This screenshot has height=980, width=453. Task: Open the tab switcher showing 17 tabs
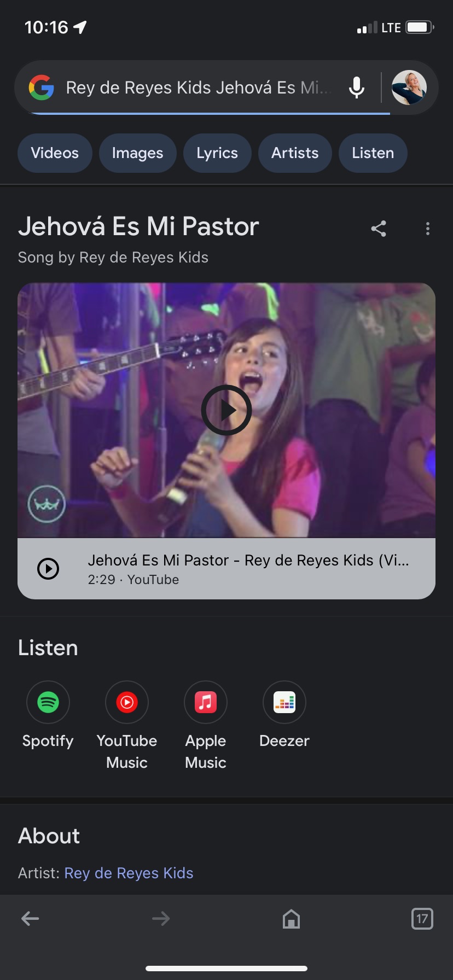[422, 919]
